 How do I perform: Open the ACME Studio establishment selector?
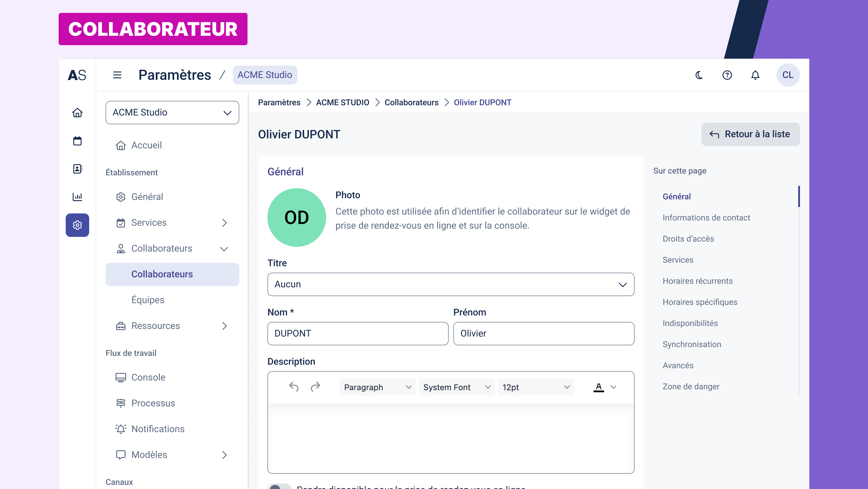tap(172, 112)
